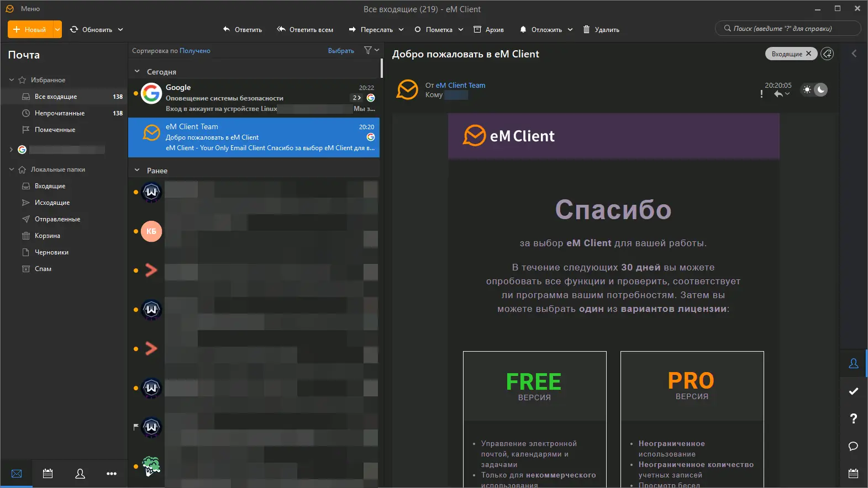Select the Все входящие folder

(64, 97)
